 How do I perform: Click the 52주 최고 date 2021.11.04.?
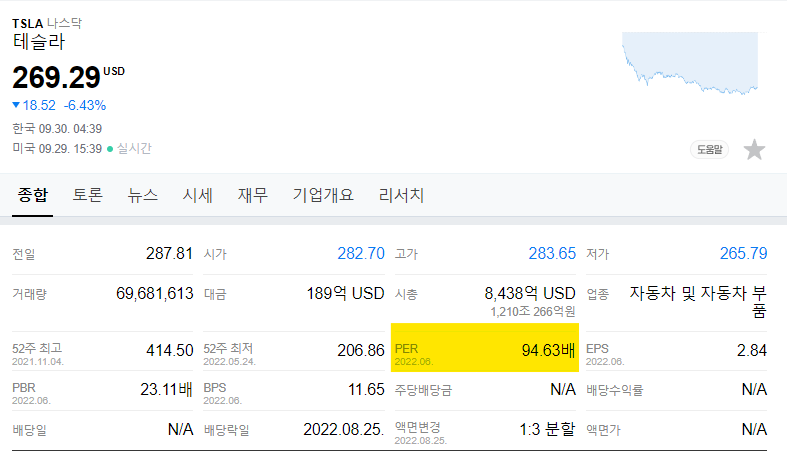point(38,362)
